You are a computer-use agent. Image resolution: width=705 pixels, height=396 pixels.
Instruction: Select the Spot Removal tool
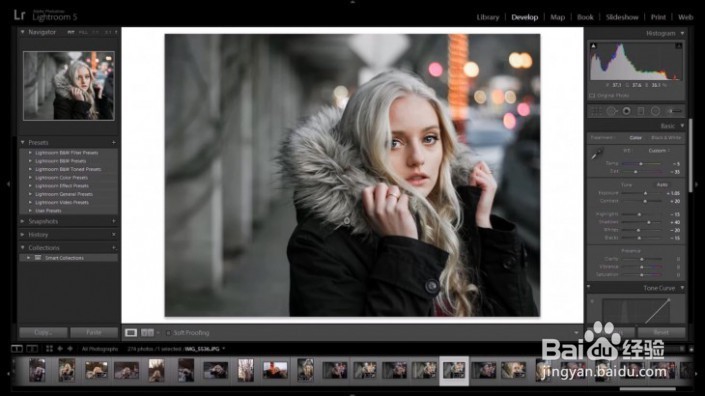[611, 111]
